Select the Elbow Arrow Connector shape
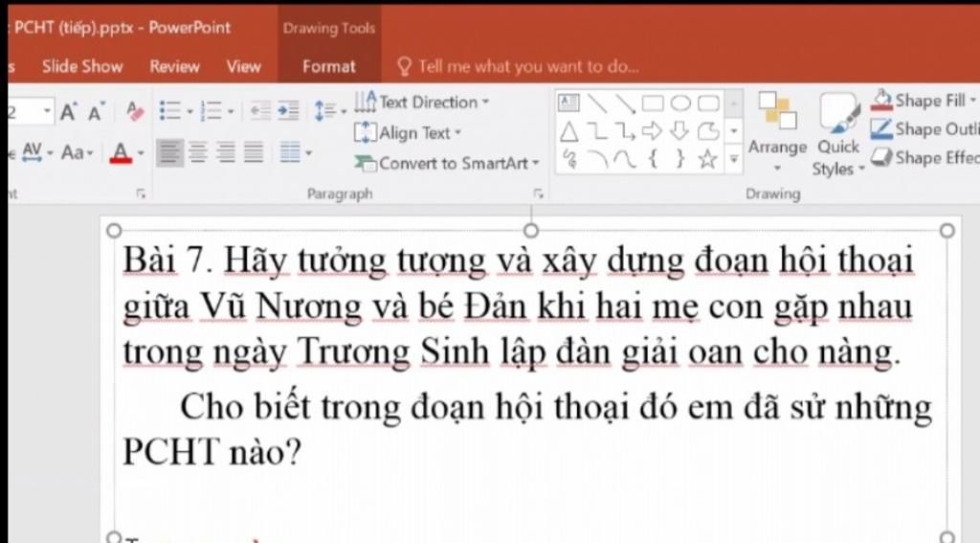980x543 pixels. 625,131
